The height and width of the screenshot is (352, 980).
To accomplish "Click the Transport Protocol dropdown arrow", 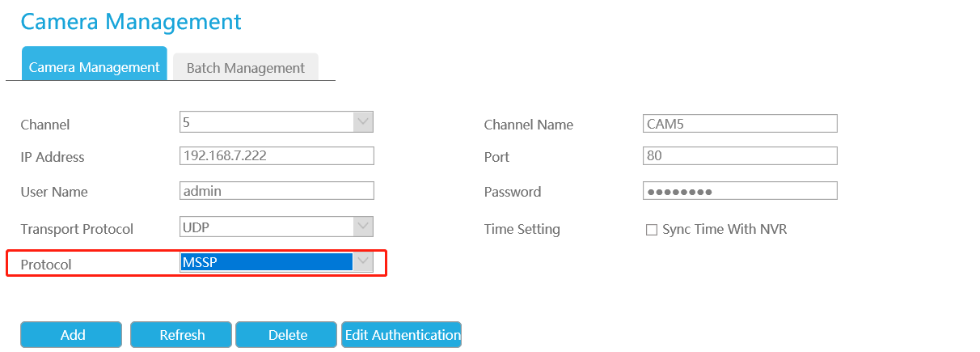I will pos(363,227).
